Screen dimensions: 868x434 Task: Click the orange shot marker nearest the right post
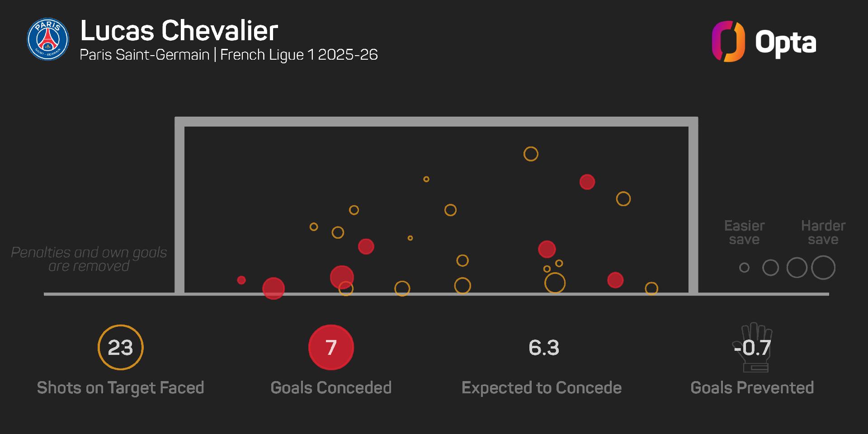coord(651,288)
